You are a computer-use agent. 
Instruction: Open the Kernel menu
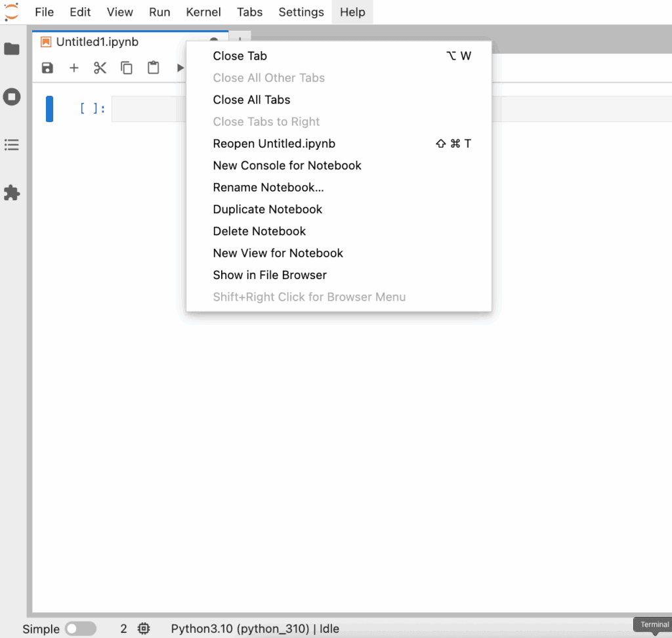pyautogui.click(x=203, y=12)
